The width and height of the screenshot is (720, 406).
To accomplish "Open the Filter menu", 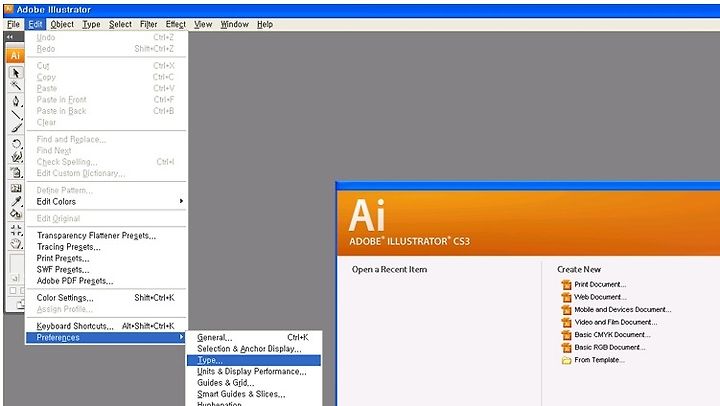I will 148,24.
